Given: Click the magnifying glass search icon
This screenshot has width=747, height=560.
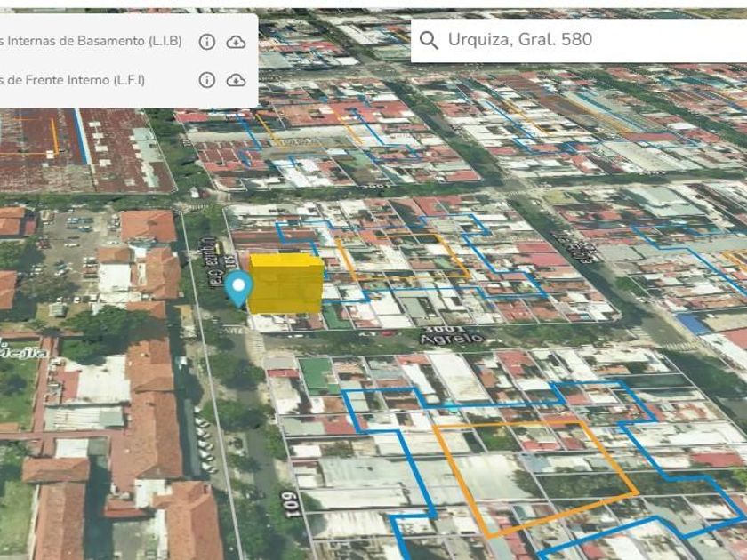Looking at the screenshot, I should (x=429, y=40).
